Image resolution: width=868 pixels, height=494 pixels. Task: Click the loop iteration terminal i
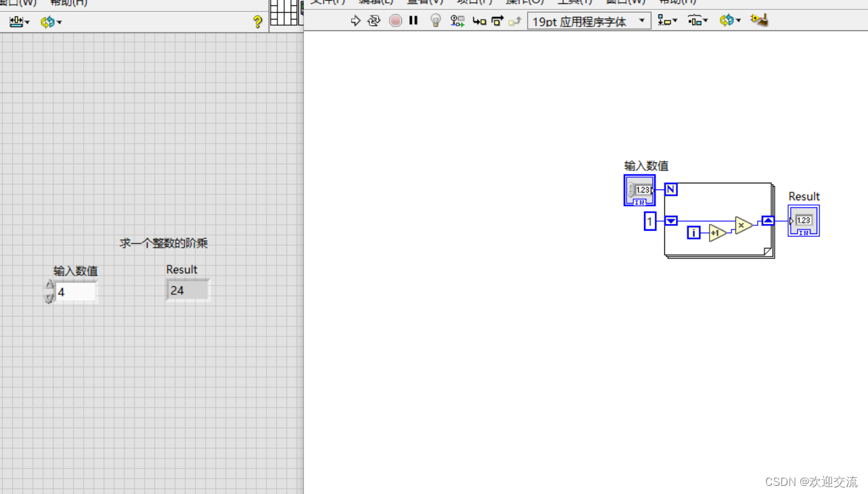(693, 233)
